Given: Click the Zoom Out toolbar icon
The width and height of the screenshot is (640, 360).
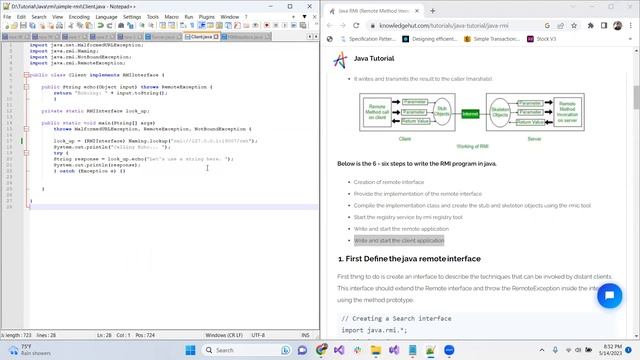Looking at the screenshot, I should pyautogui.click(x=151, y=25).
